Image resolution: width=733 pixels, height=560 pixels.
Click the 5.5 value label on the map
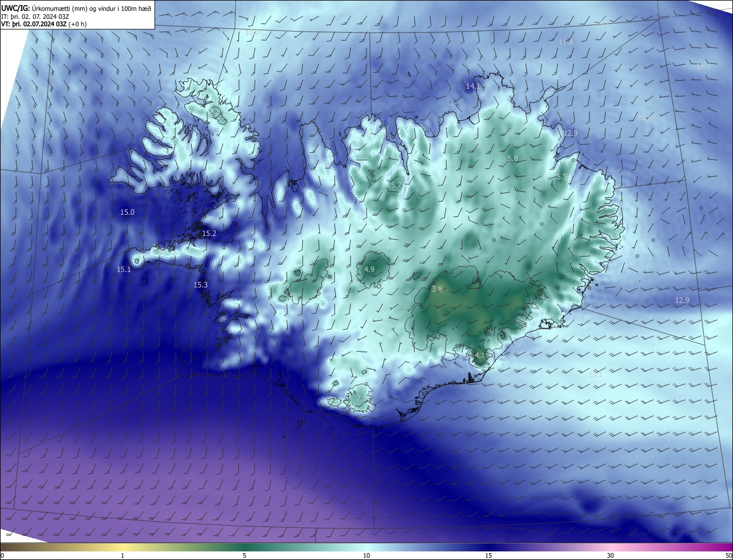[x=562, y=178]
